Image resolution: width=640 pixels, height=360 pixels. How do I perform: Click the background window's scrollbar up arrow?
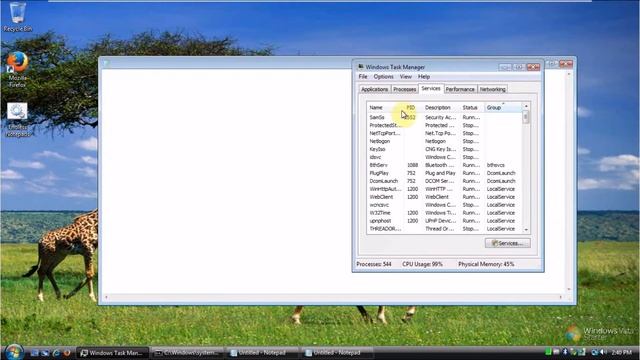coord(569,74)
